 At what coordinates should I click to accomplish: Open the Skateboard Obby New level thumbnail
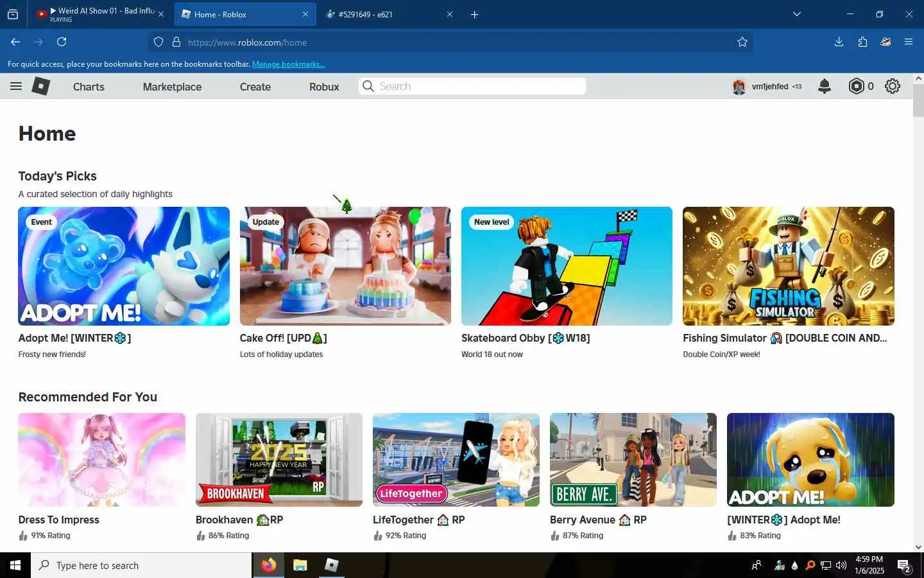click(x=567, y=266)
